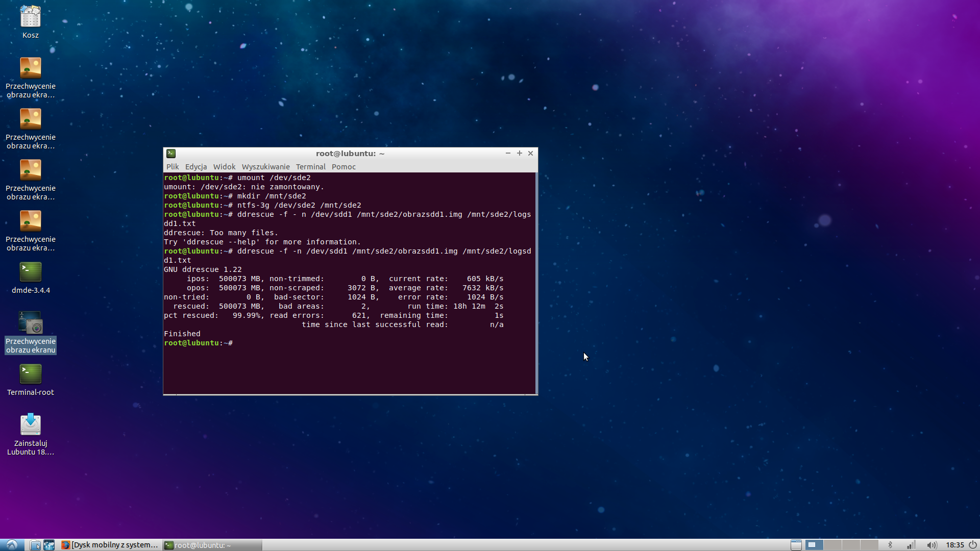This screenshot has height=551, width=980.
Task: Click the last empty root@lubuntu prompt line
Action: pos(199,343)
